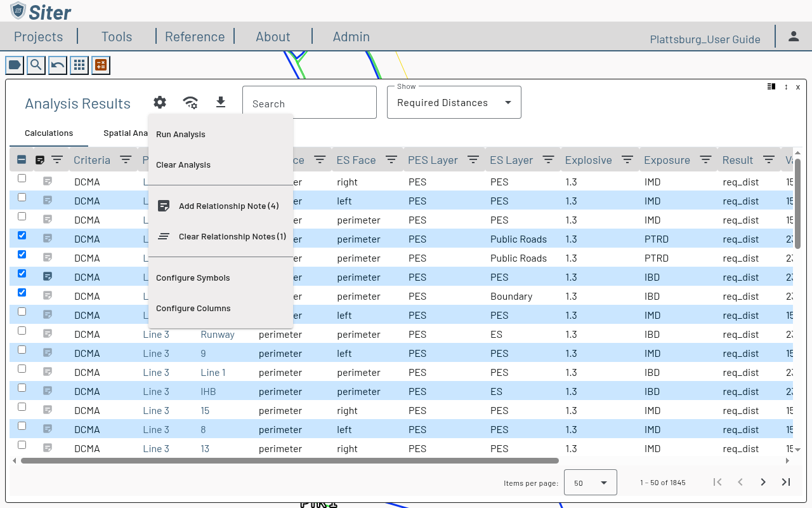Open the Show Required Distances dropdown

pos(454,102)
